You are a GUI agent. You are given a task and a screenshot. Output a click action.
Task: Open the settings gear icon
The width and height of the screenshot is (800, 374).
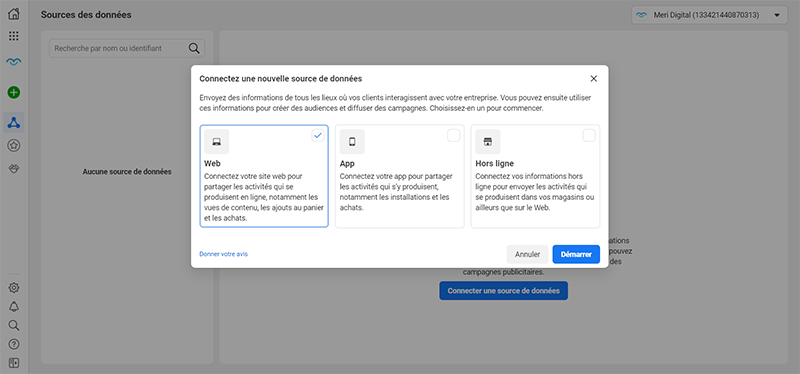tap(14, 288)
